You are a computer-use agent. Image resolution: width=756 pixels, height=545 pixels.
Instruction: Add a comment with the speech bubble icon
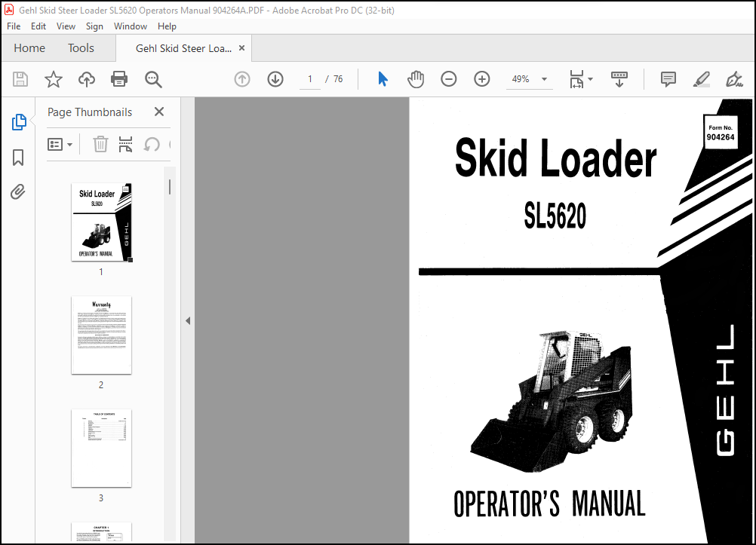click(x=668, y=79)
